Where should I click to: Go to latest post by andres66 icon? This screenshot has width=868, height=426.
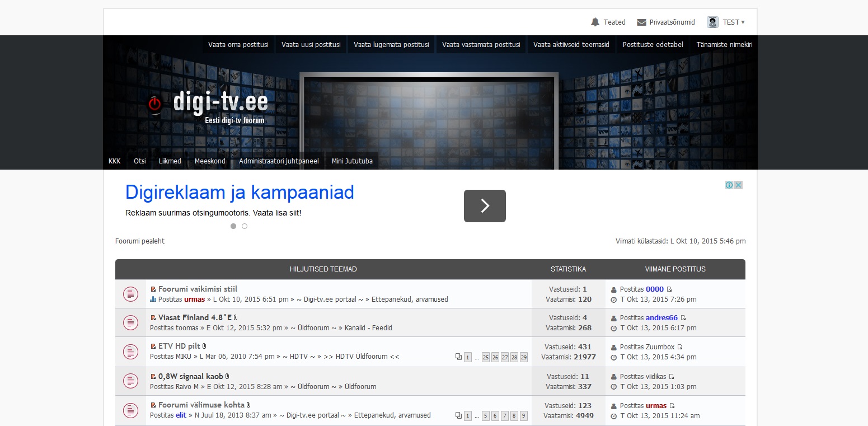[x=683, y=318]
